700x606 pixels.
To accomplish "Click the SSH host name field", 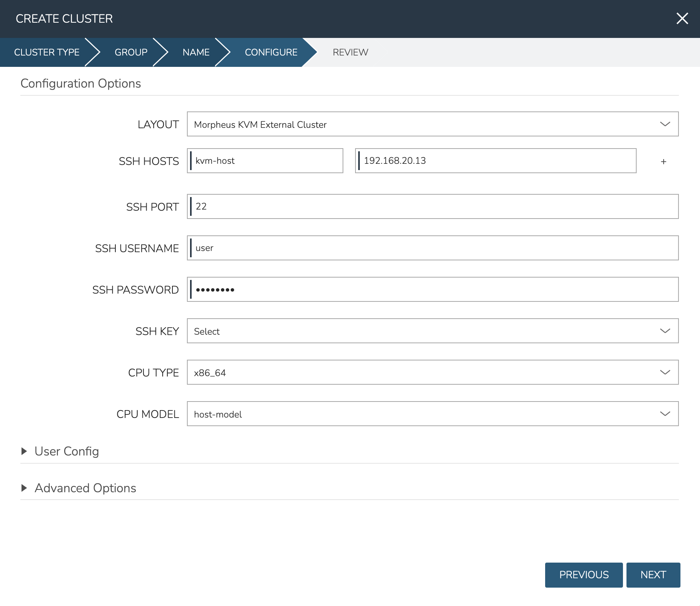I will pyautogui.click(x=266, y=161).
